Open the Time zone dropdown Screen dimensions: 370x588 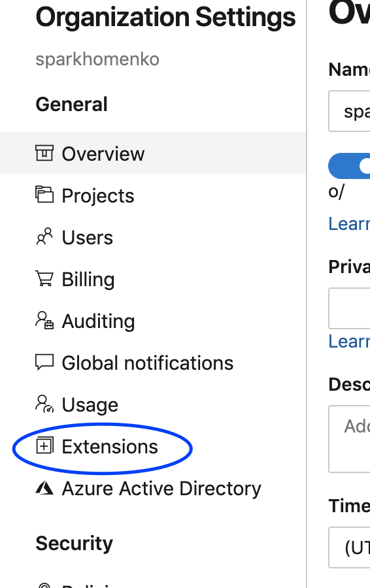click(x=349, y=547)
